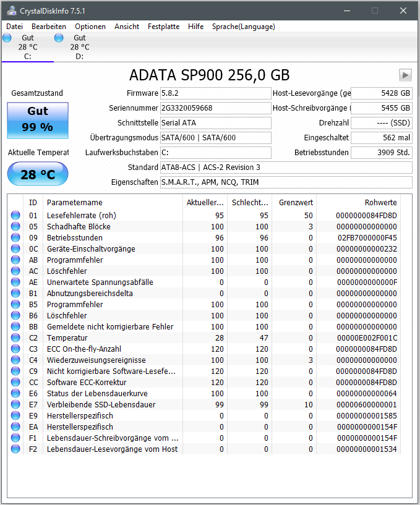Click into the Firmware field

(216, 93)
